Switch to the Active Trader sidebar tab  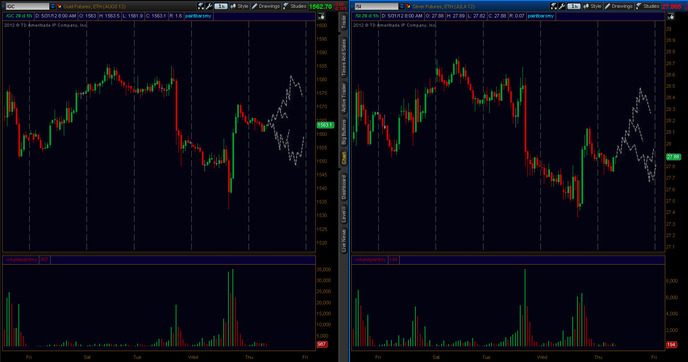(344, 97)
